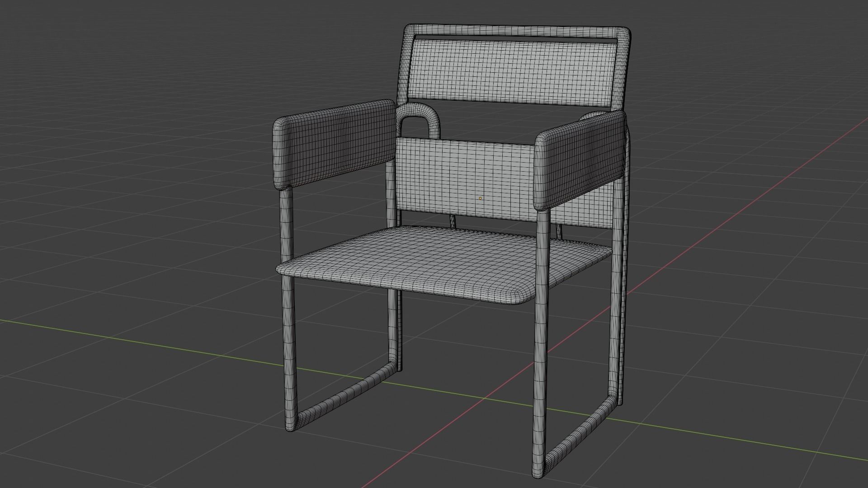Click the front right leg tube of the chair
The height and width of the screenshot is (488, 868).
pyautogui.click(x=541, y=343)
